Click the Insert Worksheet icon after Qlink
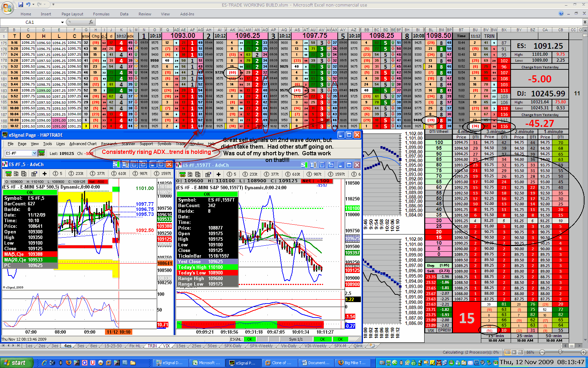Screen dimensions: 588x368 click(372, 346)
